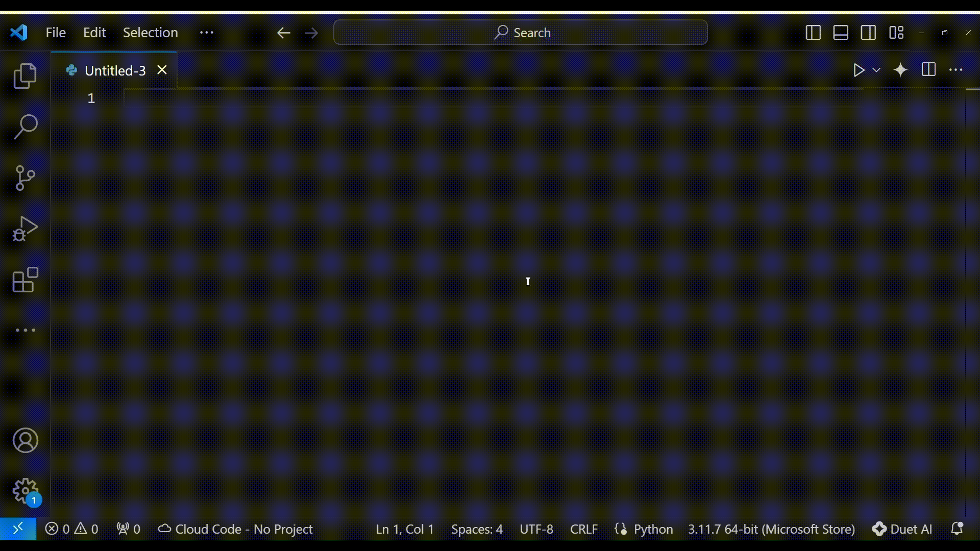Open the Explorer view icon
The image size is (980, 551).
click(25, 76)
